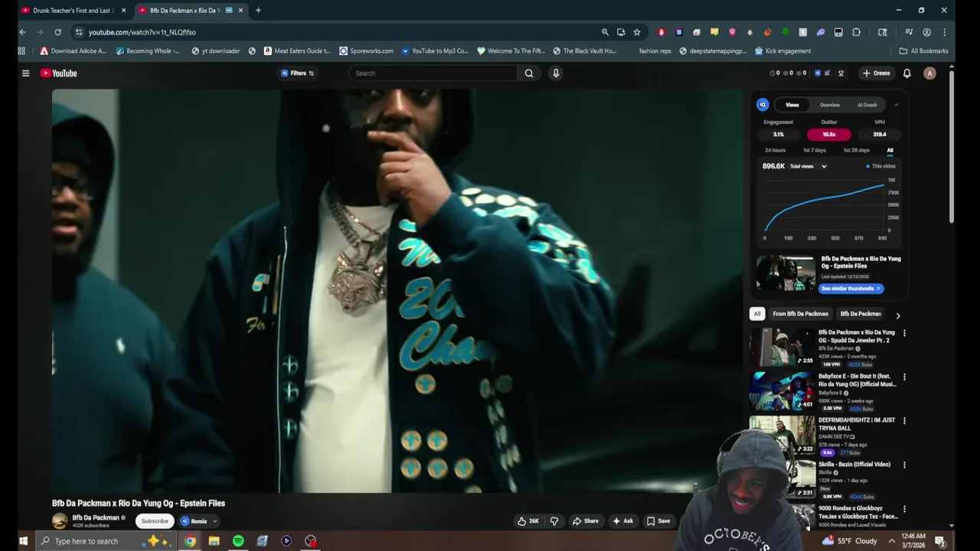The height and width of the screenshot is (551, 980).
Task: Select the All related-videos chip
Action: (x=756, y=314)
